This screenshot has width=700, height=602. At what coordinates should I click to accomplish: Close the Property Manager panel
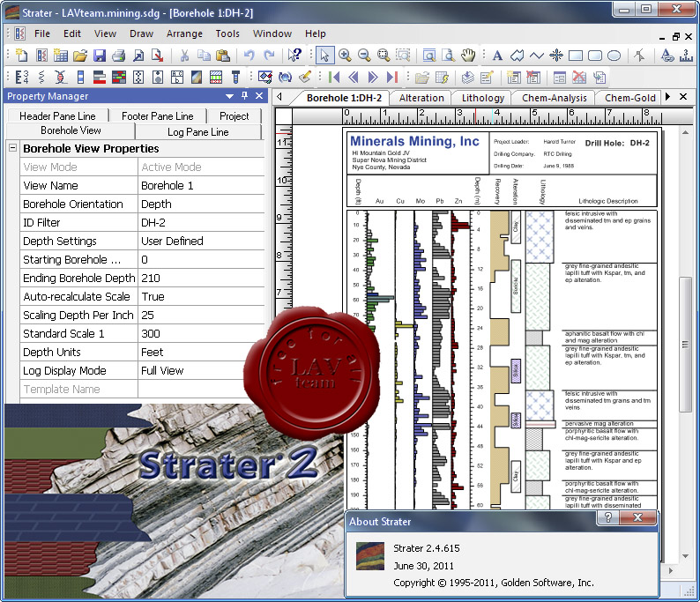click(x=259, y=95)
